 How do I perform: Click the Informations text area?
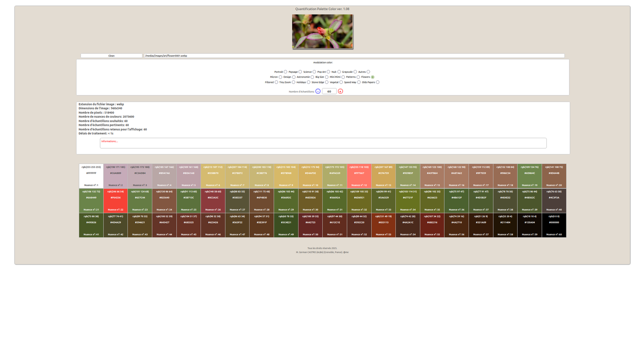[x=323, y=143]
